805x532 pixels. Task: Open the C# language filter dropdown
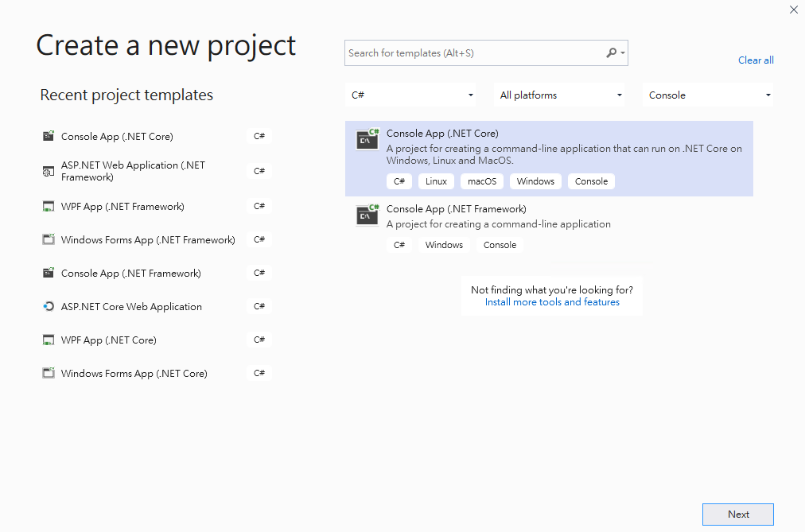click(410, 95)
